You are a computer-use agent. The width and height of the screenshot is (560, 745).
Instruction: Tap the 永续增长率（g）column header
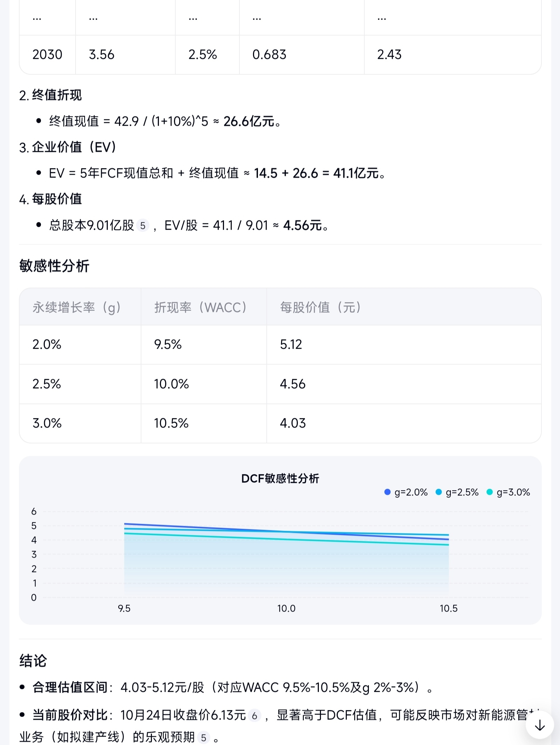(77, 307)
